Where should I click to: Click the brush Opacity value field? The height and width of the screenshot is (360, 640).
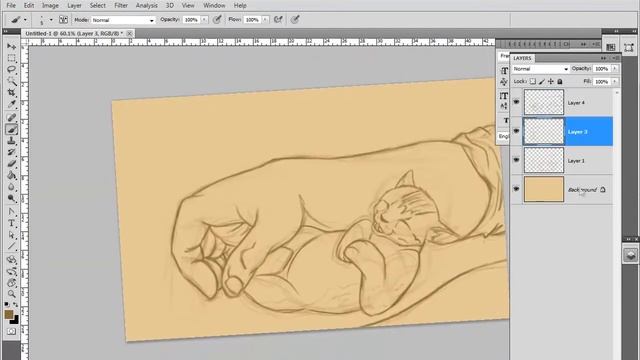pos(191,20)
